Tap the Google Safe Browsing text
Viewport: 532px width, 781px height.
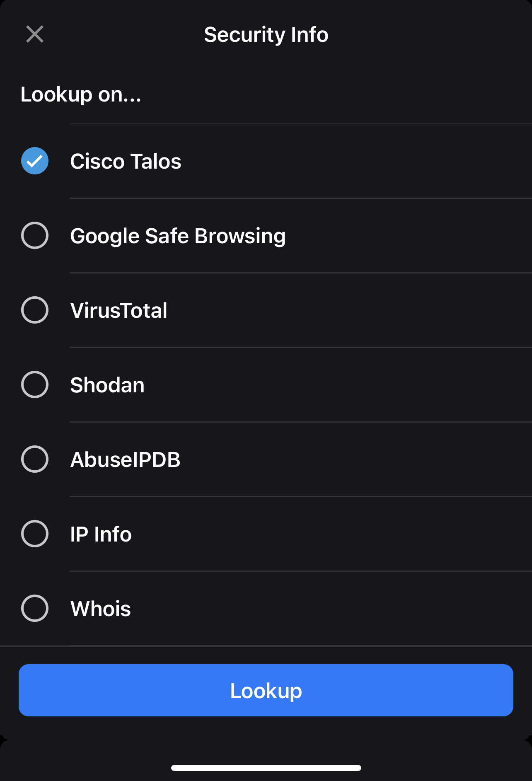[x=178, y=236]
